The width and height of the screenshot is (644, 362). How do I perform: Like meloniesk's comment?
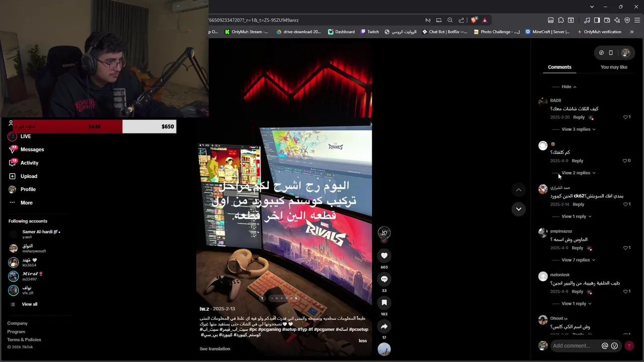pos(626,292)
